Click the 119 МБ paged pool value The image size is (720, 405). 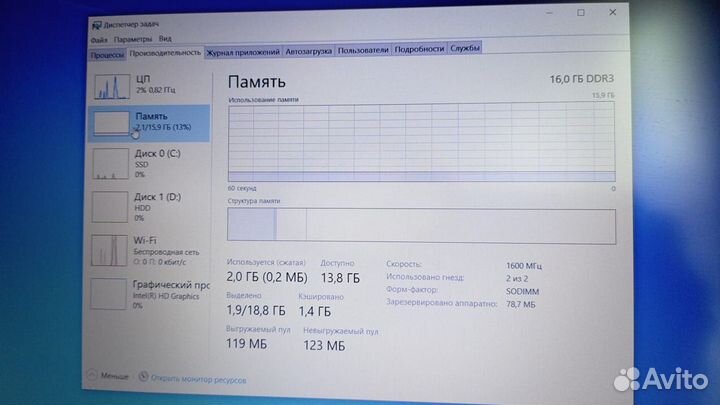point(246,343)
